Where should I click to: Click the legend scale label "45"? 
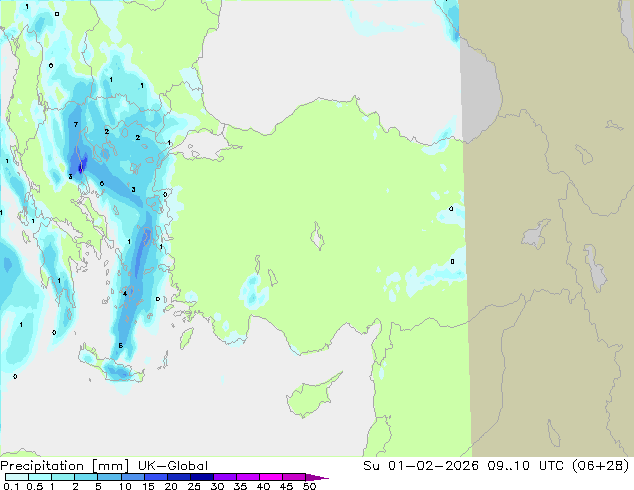click(x=286, y=486)
